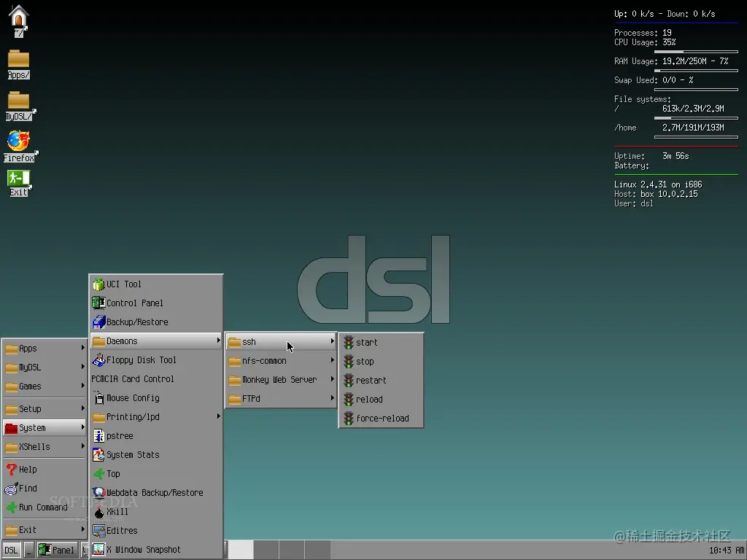The image size is (747, 560).
Task: Launch Xkill bomb entry
Action: [x=156, y=512]
